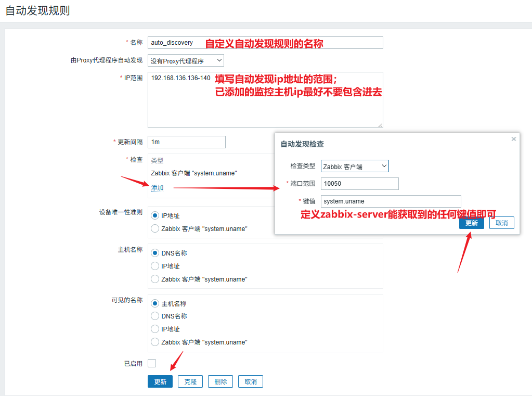The height and width of the screenshot is (396, 532).
Task: Open the 由Proxy代理程序自动发现 dropdown
Action: coord(186,61)
